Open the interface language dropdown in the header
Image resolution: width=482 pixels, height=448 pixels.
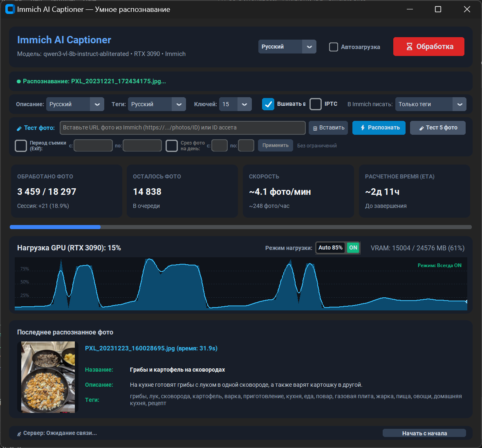[x=287, y=47]
